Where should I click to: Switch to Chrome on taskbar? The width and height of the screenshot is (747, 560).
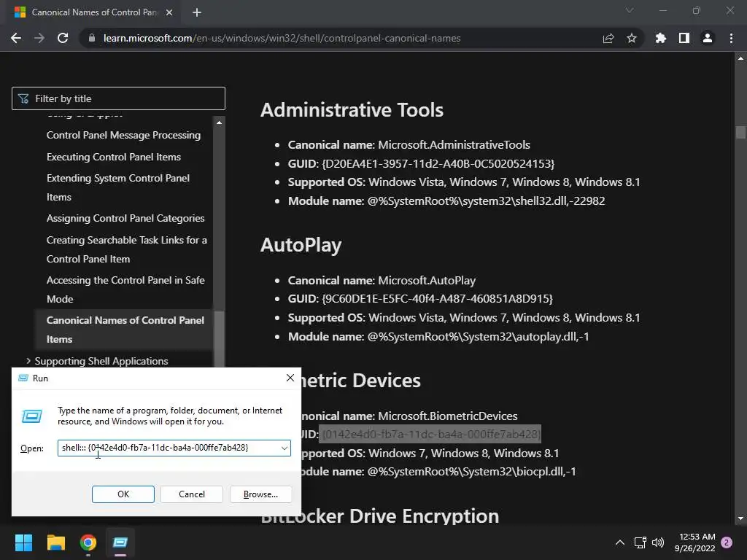coord(88,542)
